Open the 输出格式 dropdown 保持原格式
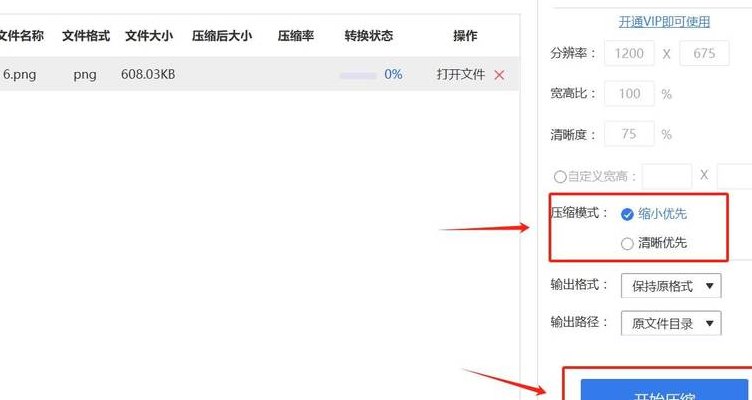This screenshot has width=752, height=400. [x=671, y=286]
